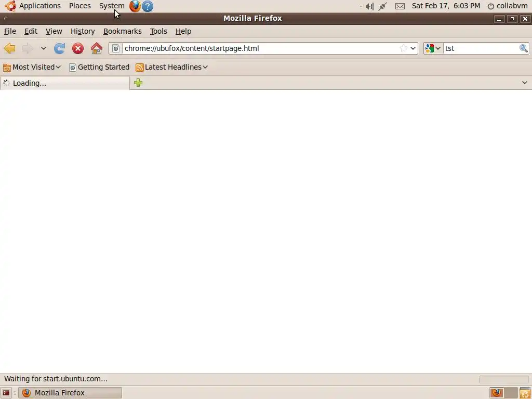Click the magnifier search go button
532x399 pixels.
coord(524,48)
